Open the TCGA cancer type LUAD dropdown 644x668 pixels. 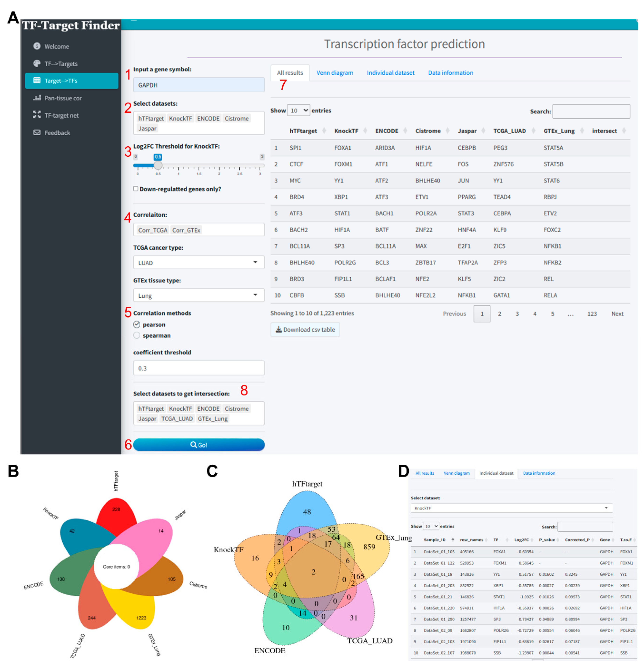click(x=199, y=263)
